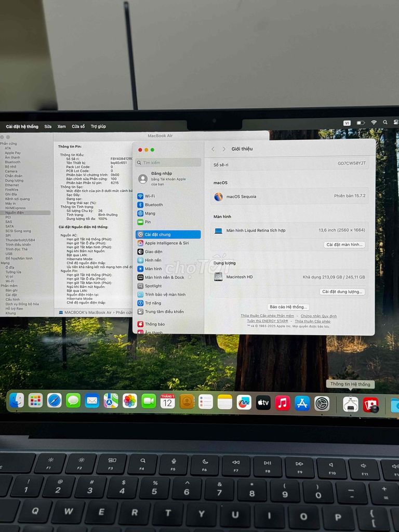Open the Trợ giúp menu

[x=98, y=127]
